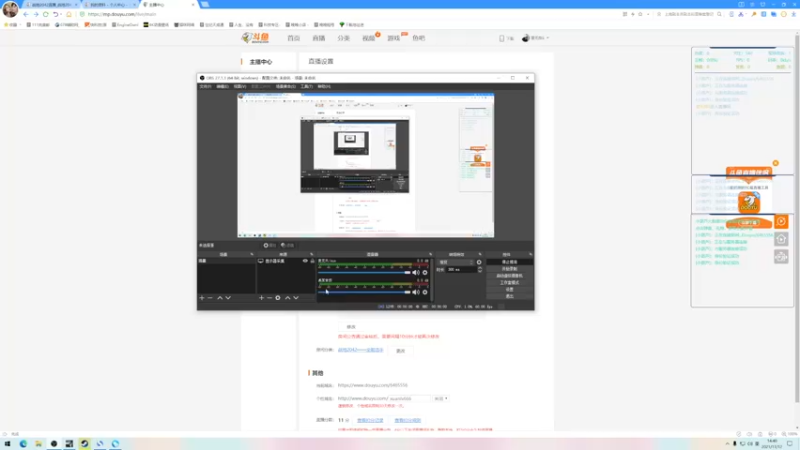Open scene transition settings gear
Image resolution: width=800 pixels, height=450 pixels.
pyautogui.click(x=479, y=262)
